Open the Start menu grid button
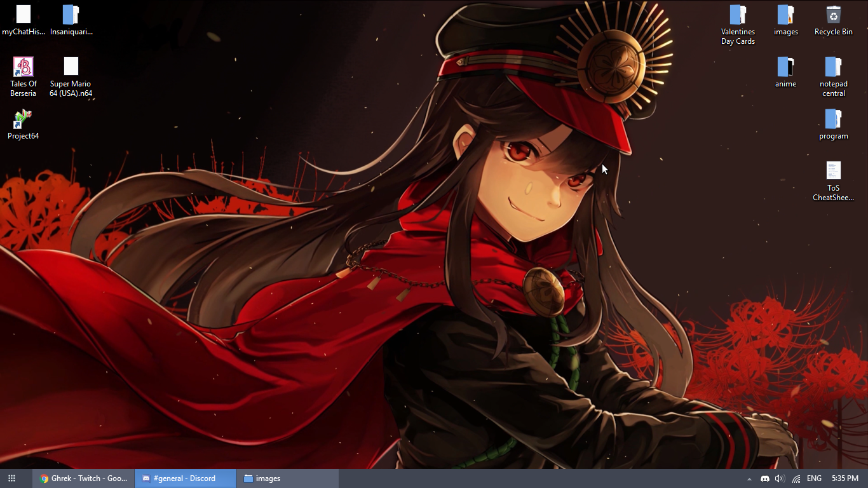This screenshot has width=868, height=488. click(x=11, y=478)
